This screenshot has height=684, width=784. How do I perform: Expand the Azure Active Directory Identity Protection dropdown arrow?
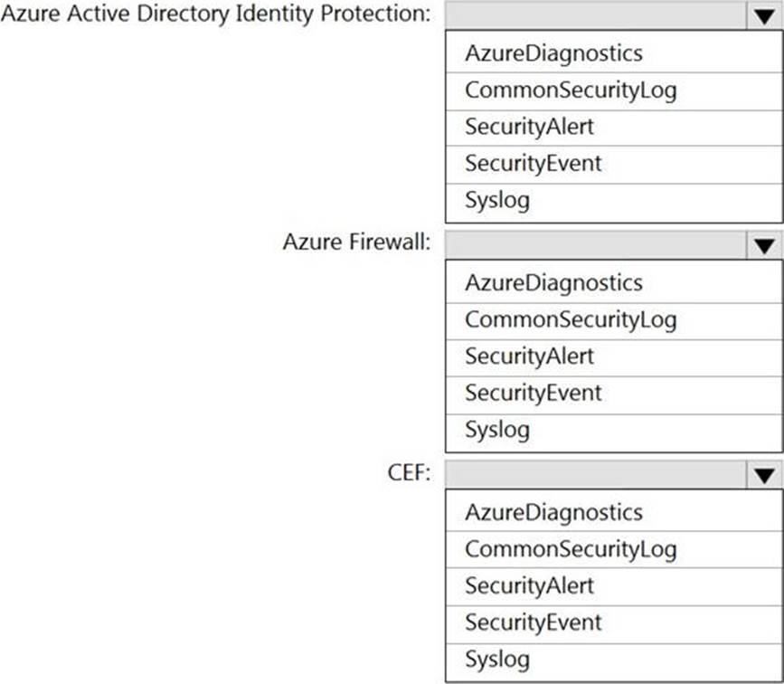pyautogui.click(x=764, y=16)
